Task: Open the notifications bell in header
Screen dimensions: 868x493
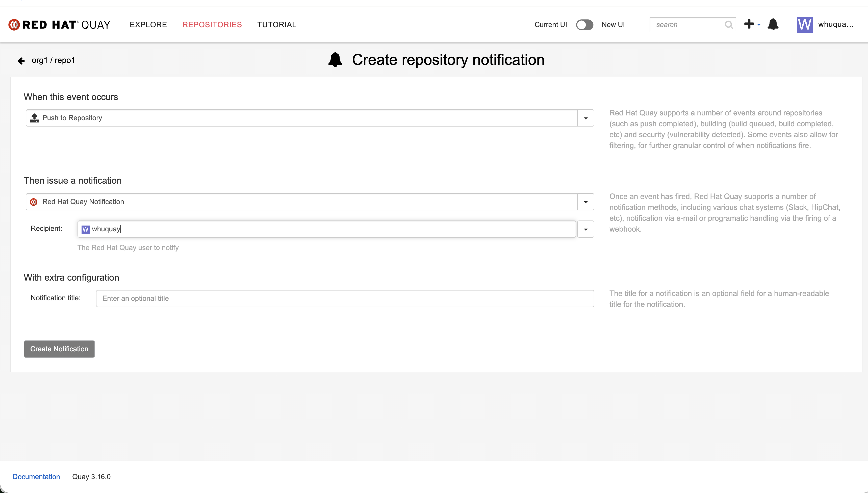Action: pyautogui.click(x=773, y=24)
